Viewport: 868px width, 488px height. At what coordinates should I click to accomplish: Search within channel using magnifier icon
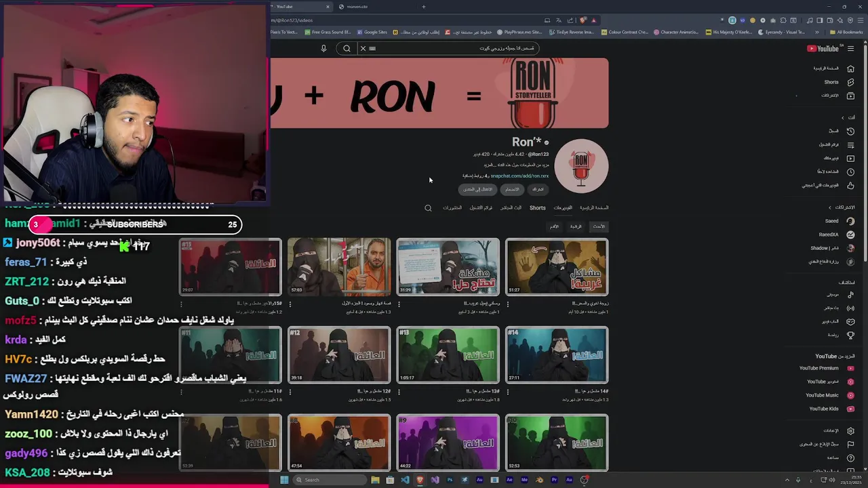point(428,208)
